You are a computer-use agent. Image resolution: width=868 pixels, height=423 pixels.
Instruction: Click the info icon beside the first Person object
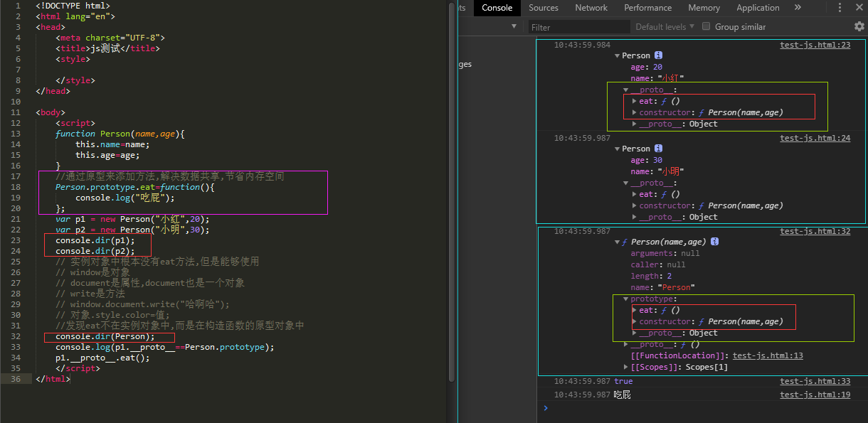pyautogui.click(x=658, y=55)
